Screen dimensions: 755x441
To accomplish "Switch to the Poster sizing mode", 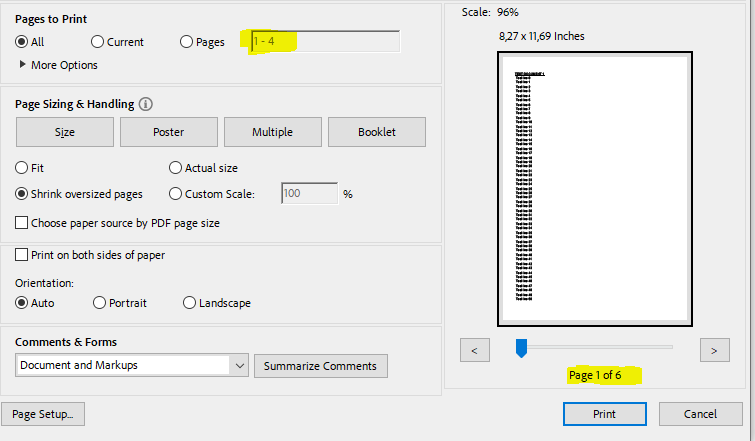I will tap(168, 132).
